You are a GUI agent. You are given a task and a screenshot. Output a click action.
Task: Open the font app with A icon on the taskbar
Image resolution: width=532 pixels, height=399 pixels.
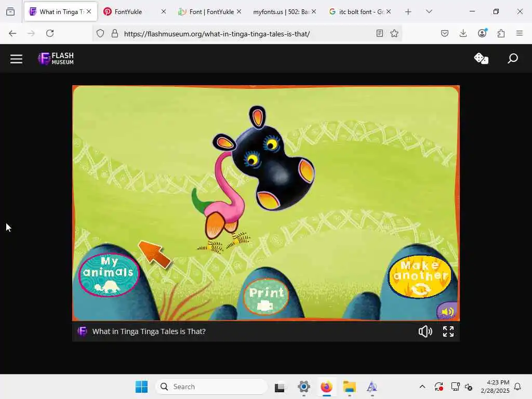tap(372, 387)
